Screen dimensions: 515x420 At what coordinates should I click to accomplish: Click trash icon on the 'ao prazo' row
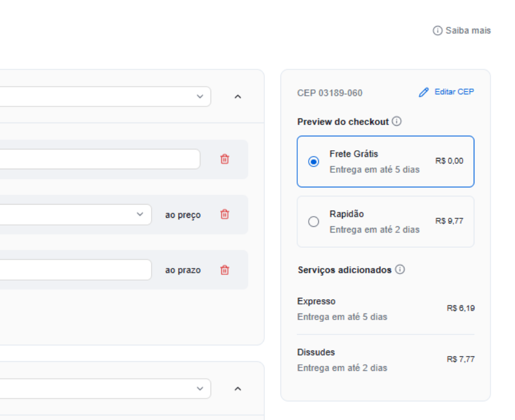[224, 270]
